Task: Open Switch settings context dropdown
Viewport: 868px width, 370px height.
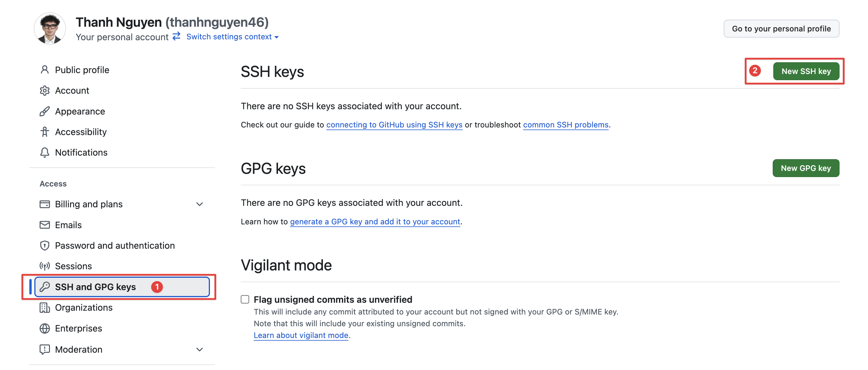Action: (232, 37)
